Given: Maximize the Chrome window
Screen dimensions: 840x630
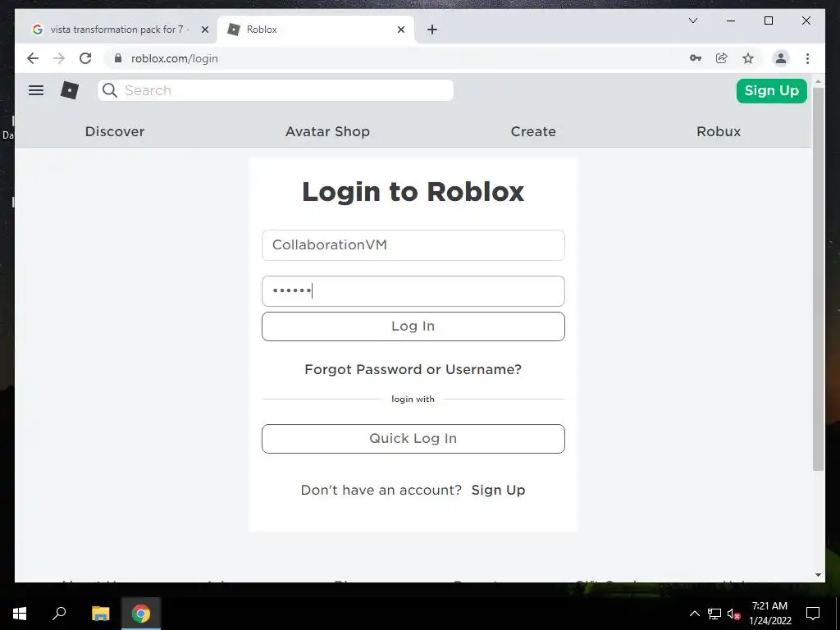Looking at the screenshot, I should click(x=768, y=21).
